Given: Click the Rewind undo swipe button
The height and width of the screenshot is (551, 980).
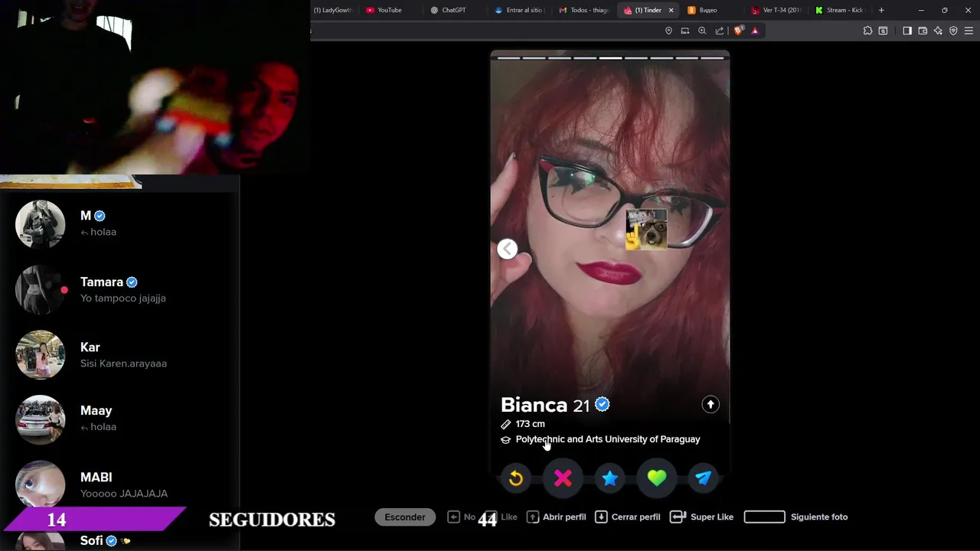Looking at the screenshot, I should tap(516, 478).
